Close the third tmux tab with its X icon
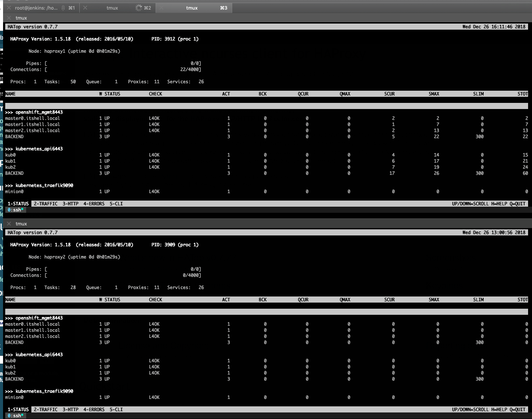This screenshot has width=532, height=419. pos(162,8)
